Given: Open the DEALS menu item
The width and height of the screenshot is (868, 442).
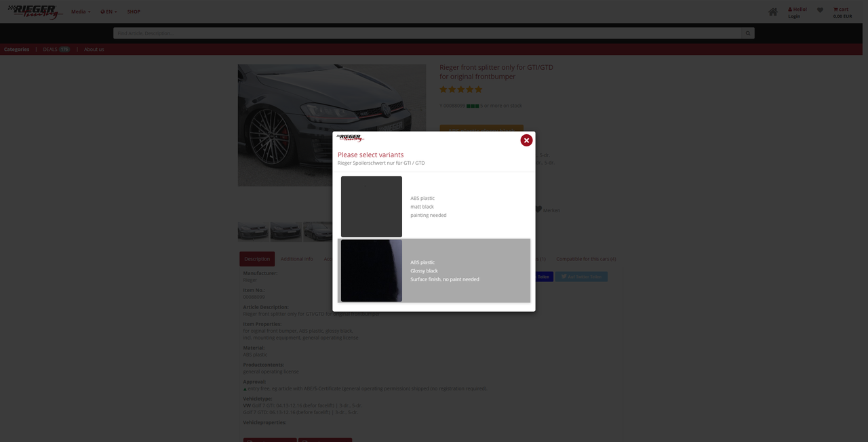Looking at the screenshot, I should [56, 49].
